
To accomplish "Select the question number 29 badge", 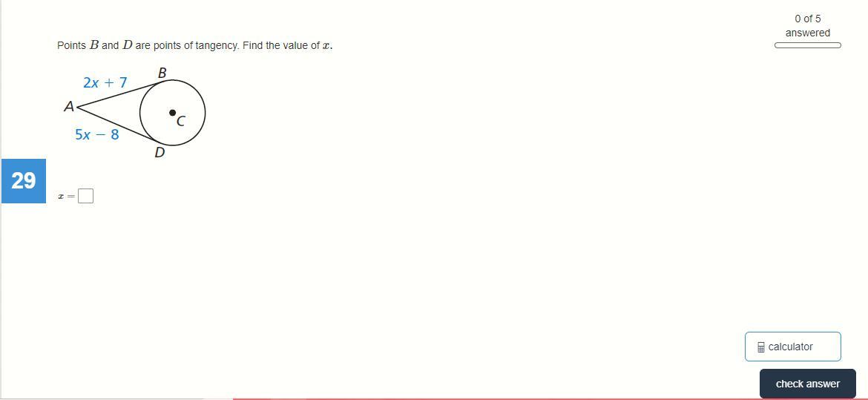I will pos(23,180).
